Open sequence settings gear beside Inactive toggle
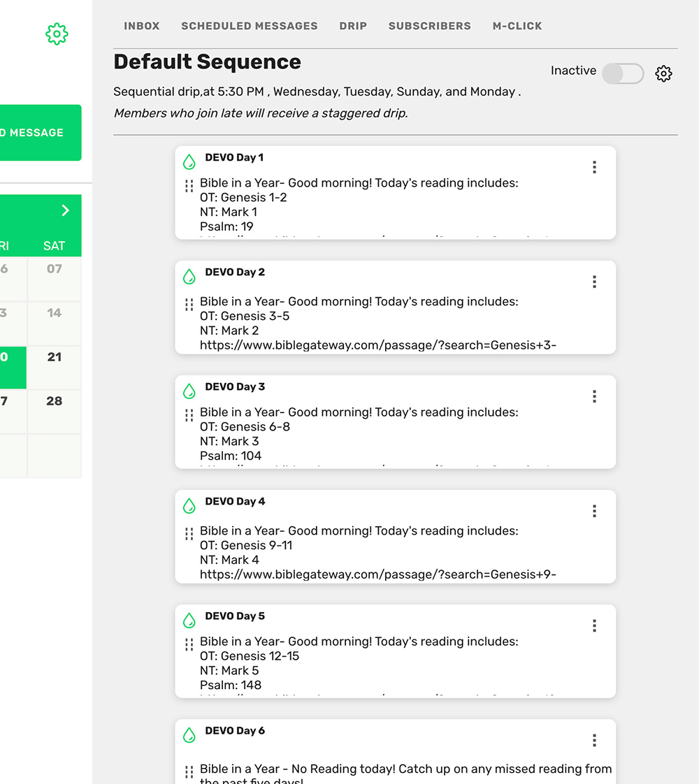 click(663, 73)
